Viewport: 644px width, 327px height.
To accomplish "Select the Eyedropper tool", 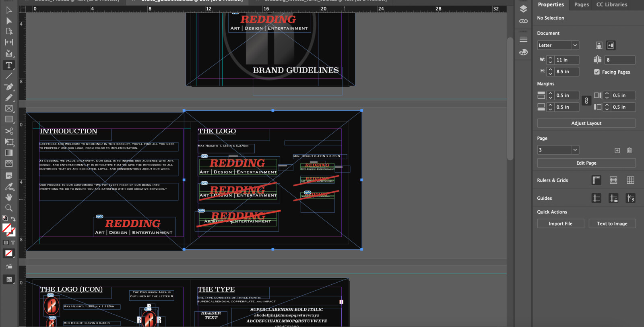I will coord(9,186).
